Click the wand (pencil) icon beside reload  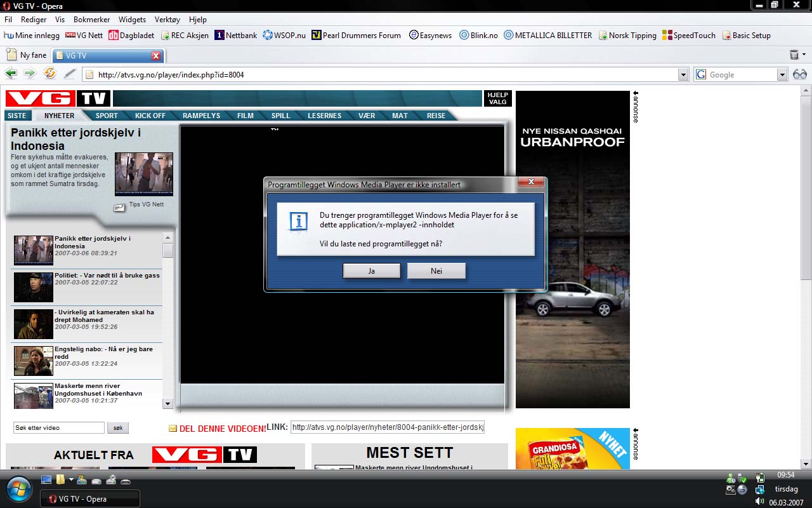(x=70, y=74)
